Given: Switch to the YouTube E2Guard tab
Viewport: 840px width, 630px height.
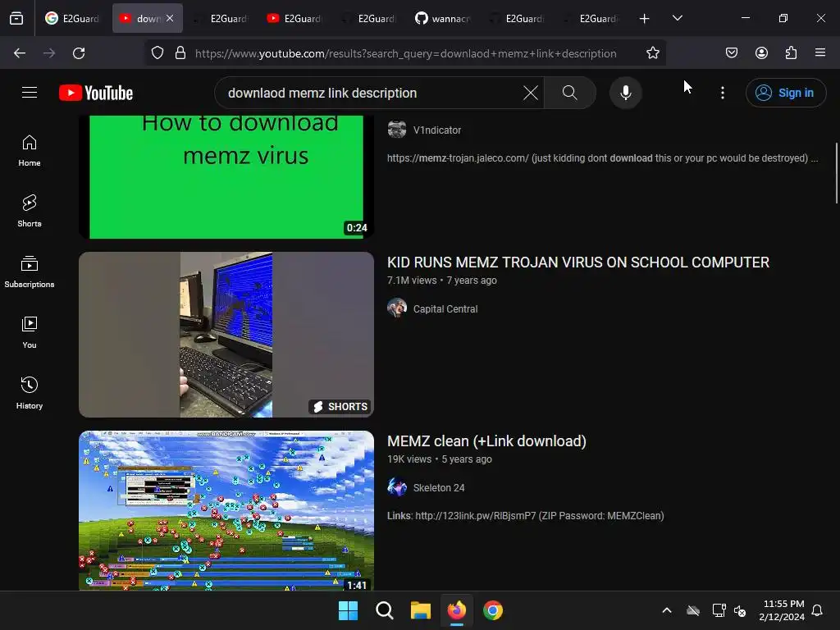Looking at the screenshot, I should click(294, 18).
